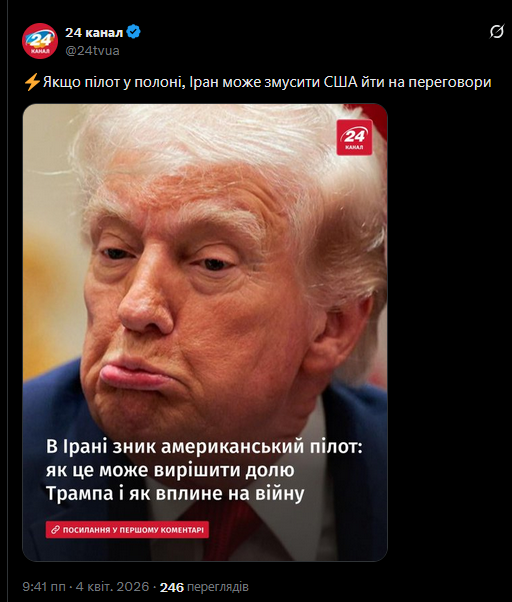Click the bold "246" view count
This screenshot has width=512, height=602.
tap(172, 587)
